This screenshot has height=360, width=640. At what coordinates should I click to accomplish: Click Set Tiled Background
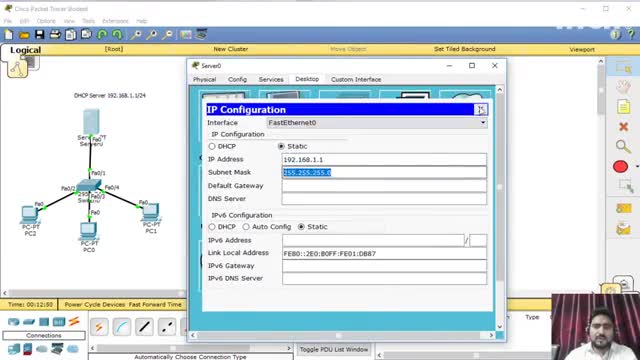(x=464, y=49)
